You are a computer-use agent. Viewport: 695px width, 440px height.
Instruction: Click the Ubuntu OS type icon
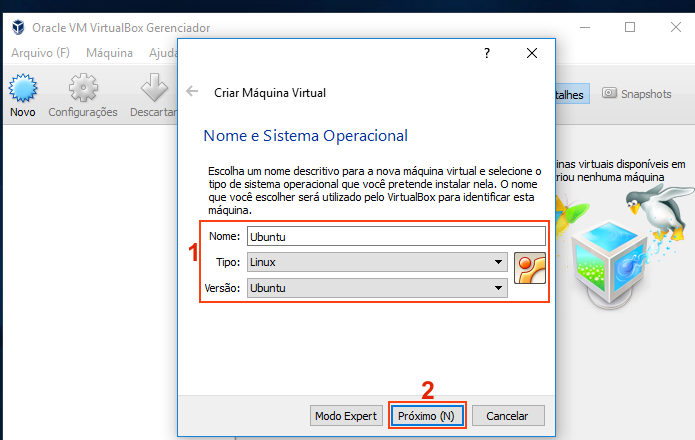click(530, 268)
